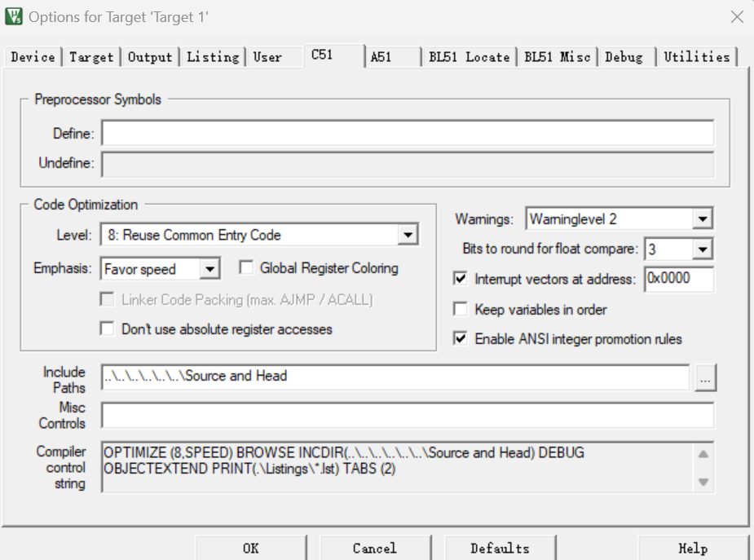Image resolution: width=754 pixels, height=560 pixels.
Task: Expand the Level dropdown arrow
Action: coord(408,235)
